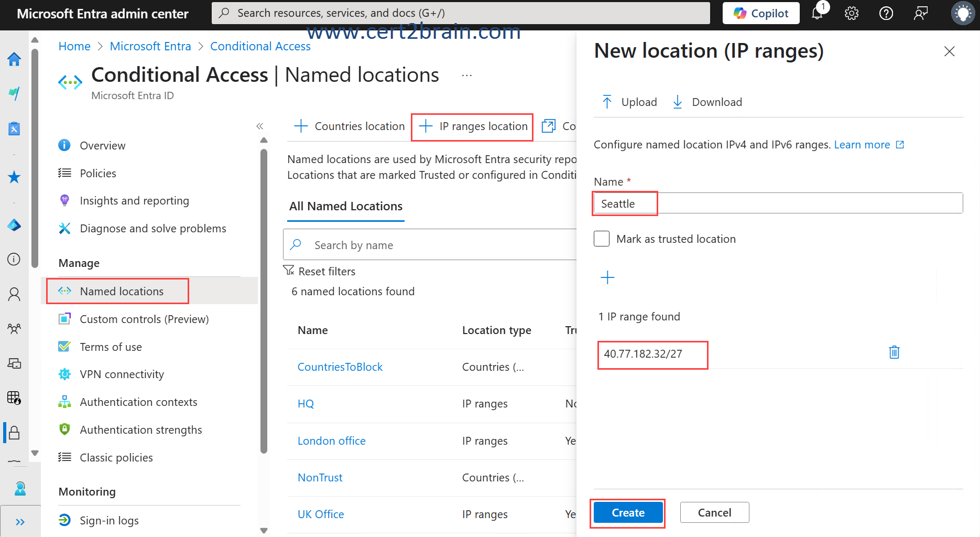Go to Conditional Access breadcrumb
The width and height of the screenshot is (980, 537).
[x=260, y=46]
